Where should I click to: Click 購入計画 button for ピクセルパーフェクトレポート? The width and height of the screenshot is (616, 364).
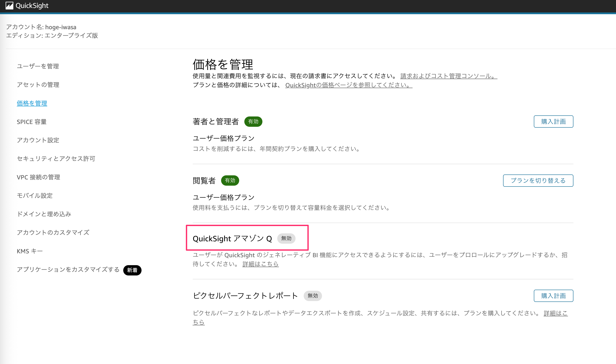click(553, 296)
